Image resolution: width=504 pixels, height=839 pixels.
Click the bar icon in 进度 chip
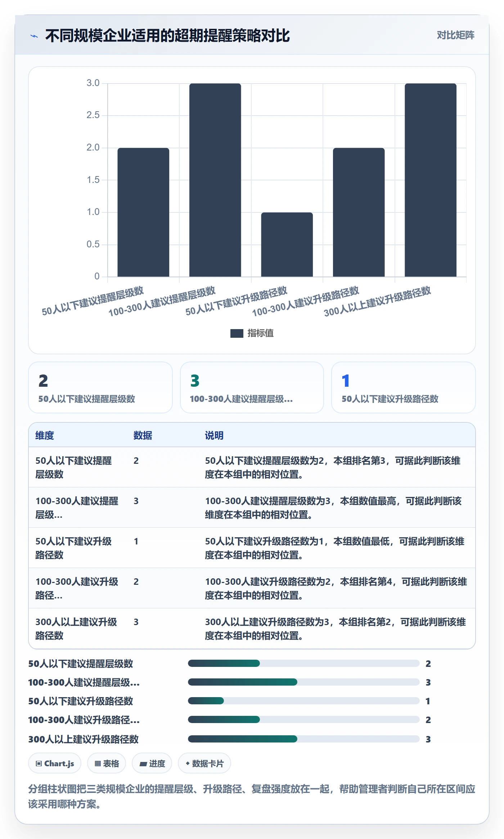coord(143,764)
